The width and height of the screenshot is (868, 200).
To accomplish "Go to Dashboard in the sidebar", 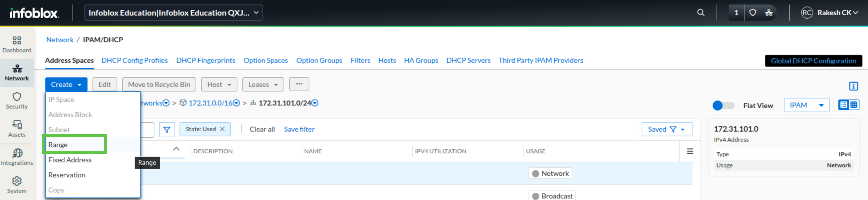I will 17,45.
